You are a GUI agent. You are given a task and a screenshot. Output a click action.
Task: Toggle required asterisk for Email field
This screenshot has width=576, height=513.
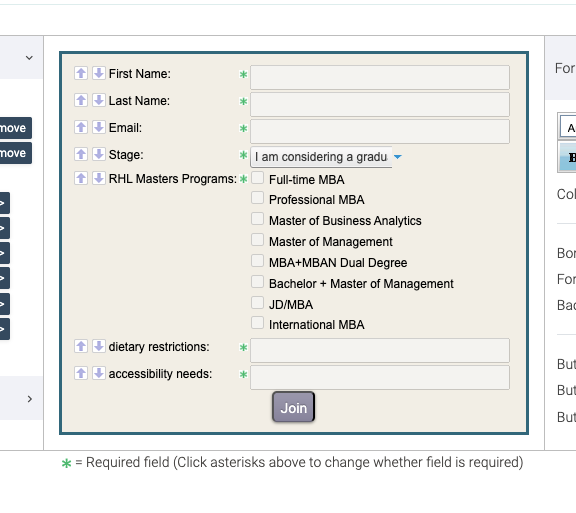(243, 128)
